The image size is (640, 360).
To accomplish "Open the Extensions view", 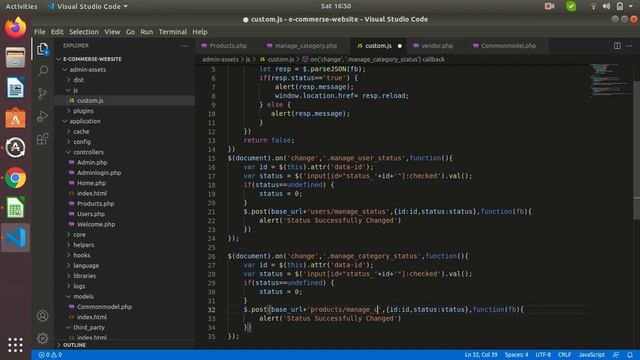I will coord(43,139).
